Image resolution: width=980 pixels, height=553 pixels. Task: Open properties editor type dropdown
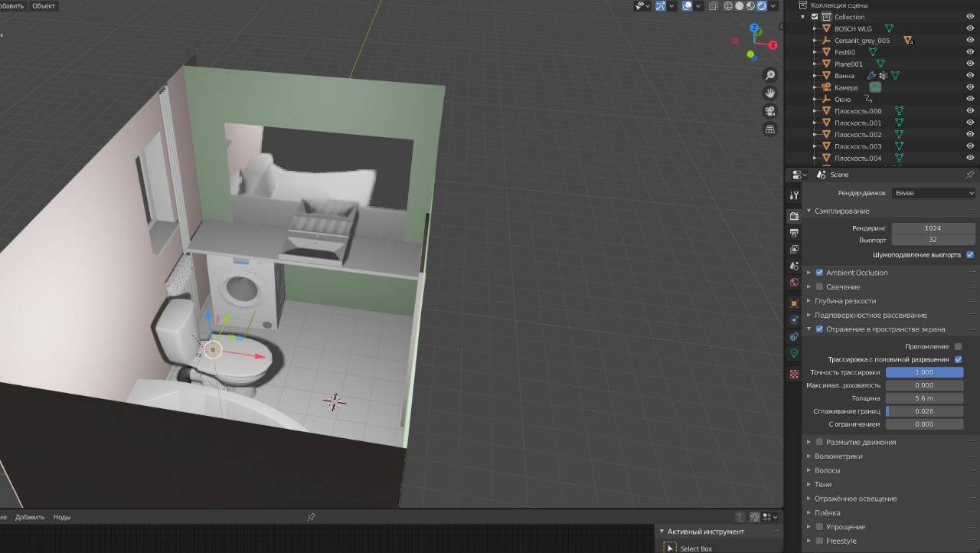pos(799,175)
